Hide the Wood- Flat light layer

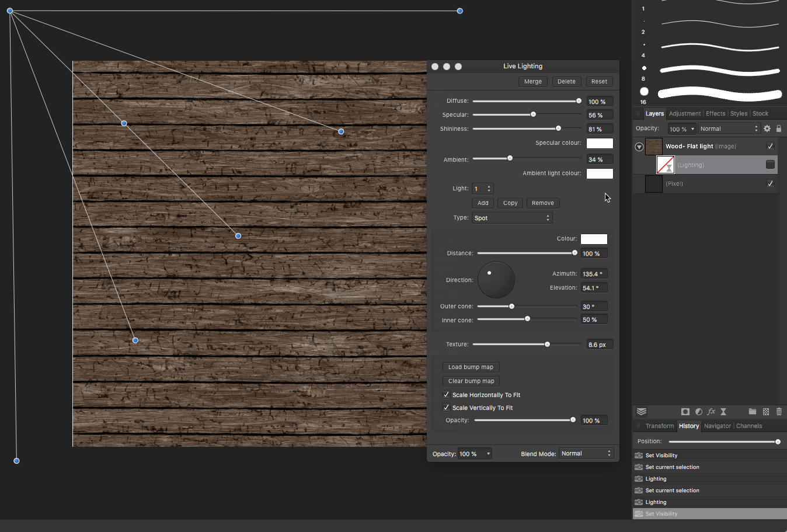tap(770, 146)
